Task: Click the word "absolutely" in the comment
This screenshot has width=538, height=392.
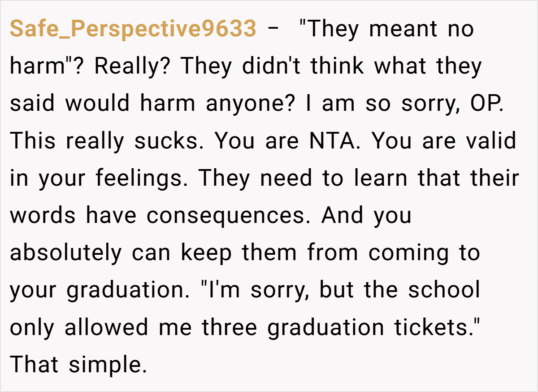Action: (65, 253)
